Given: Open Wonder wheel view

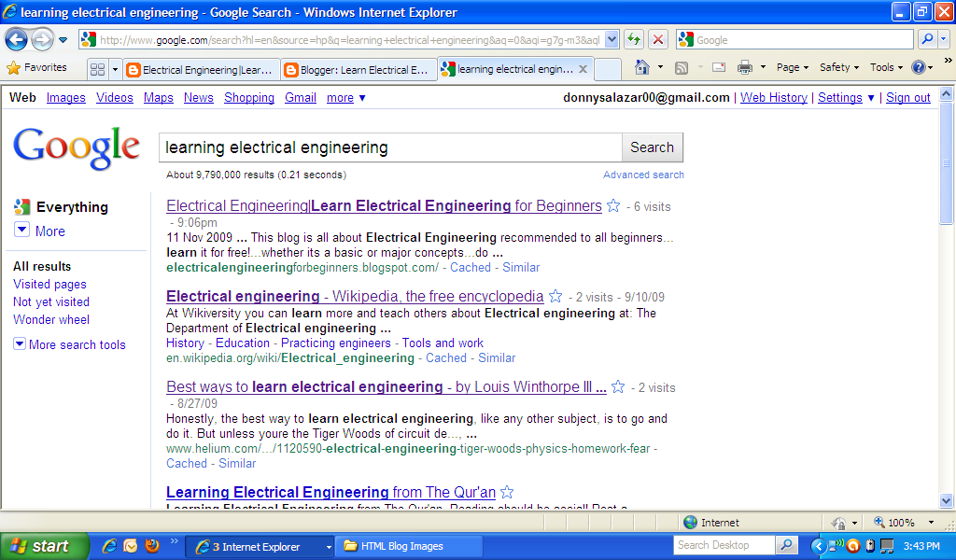Looking at the screenshot, I should click(x=51, y=319).
